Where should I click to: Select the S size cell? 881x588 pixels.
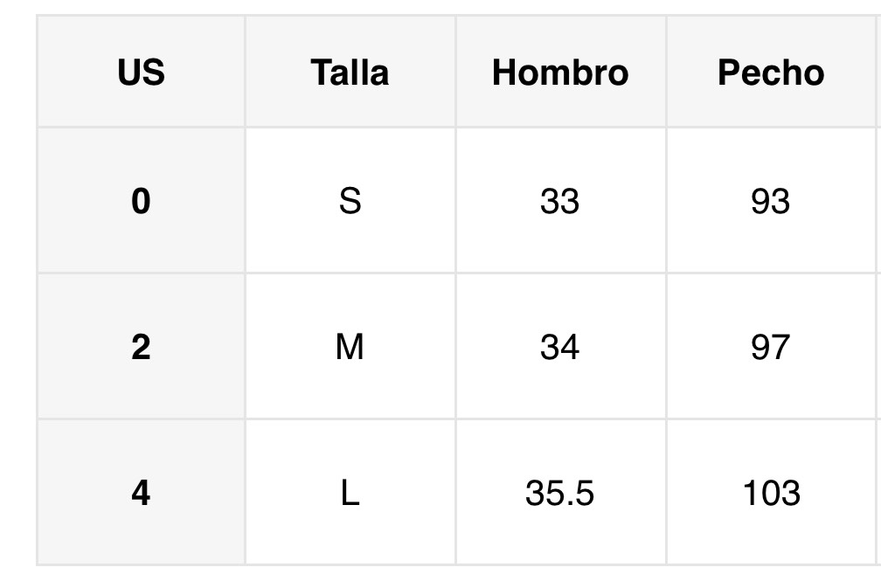point(350,202)
